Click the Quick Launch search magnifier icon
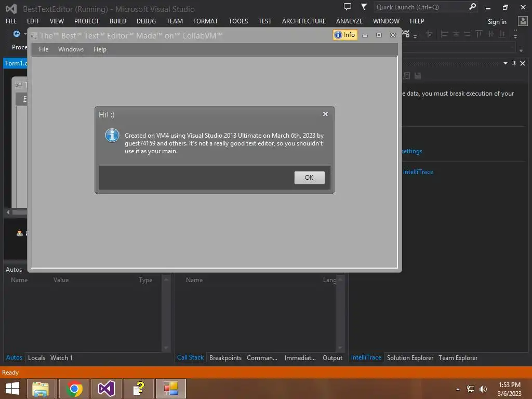Screen dimensions: 532x399 472,7
